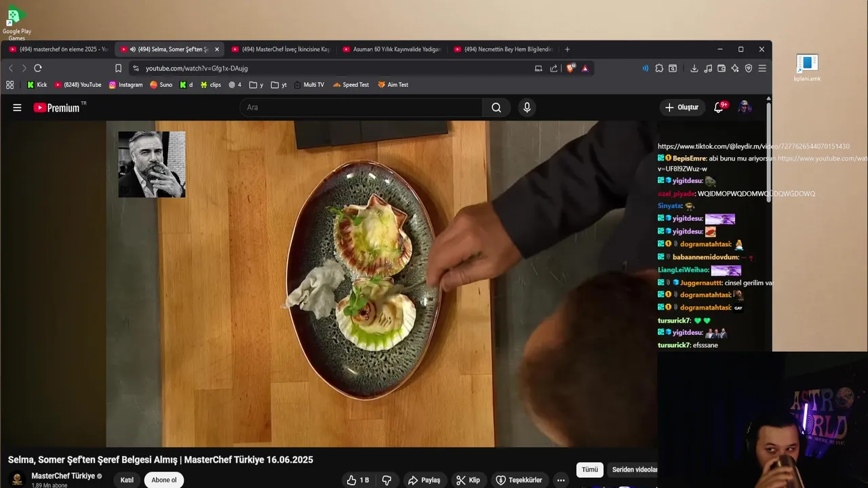Subscribe with Abone ol button
The image size is (868, 488).
point(164,480)
